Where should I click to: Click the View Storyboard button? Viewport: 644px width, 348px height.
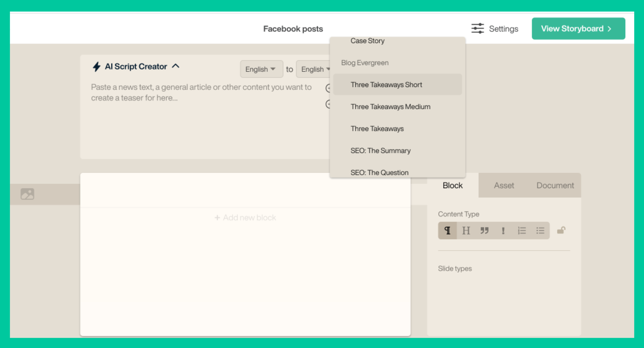(x=578, y=29)
